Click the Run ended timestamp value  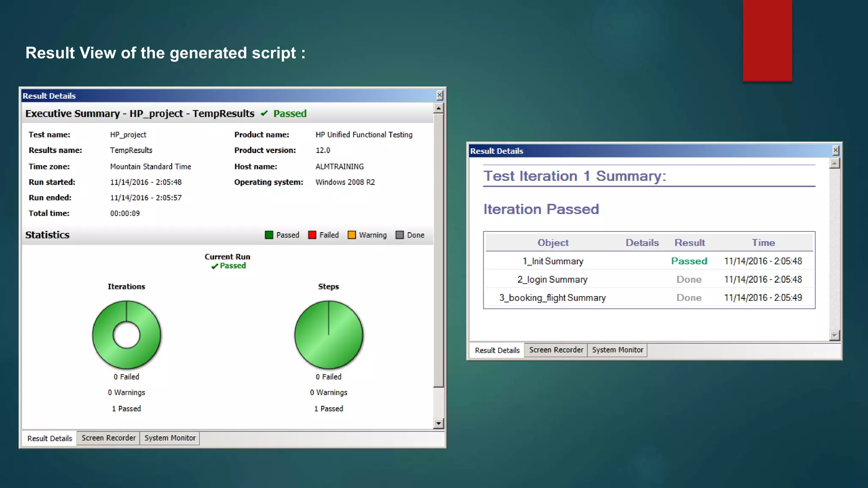pyautogui.click(x=146, y=198)
